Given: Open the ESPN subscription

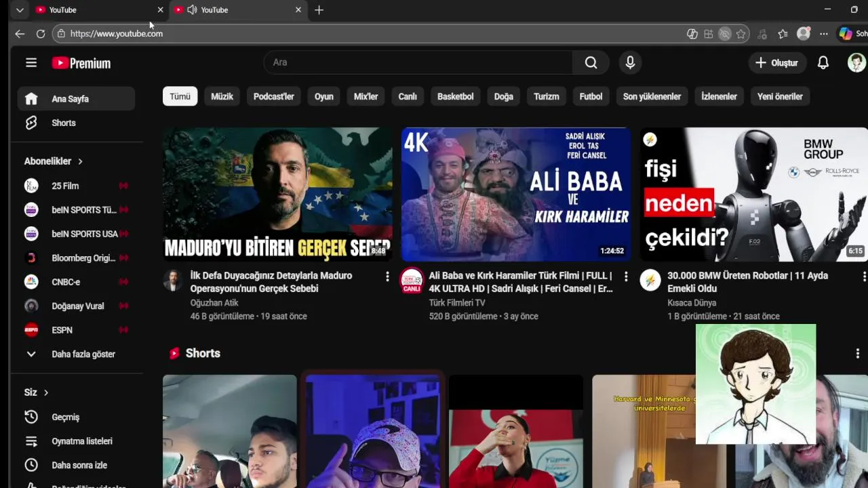Looking at the screenshot, I should click(76, 330).
